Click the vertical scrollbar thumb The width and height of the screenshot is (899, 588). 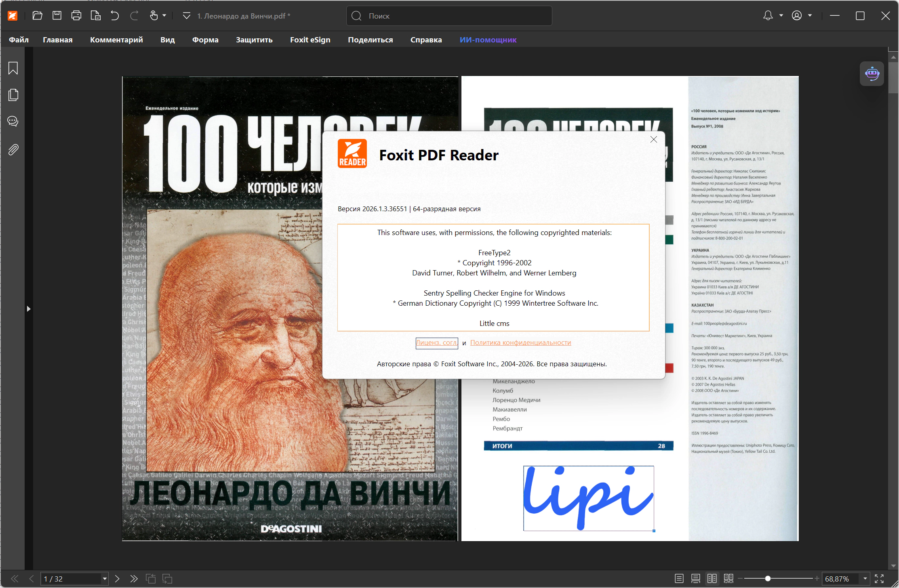(893, 78)
